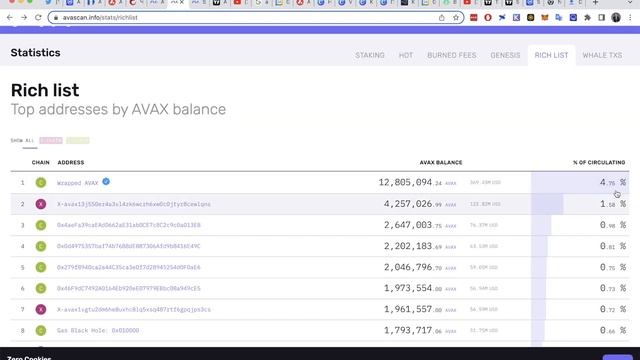
Task: Open the Chrome three-dot menu
Action: pyautogui.click(x=630, y=18)
